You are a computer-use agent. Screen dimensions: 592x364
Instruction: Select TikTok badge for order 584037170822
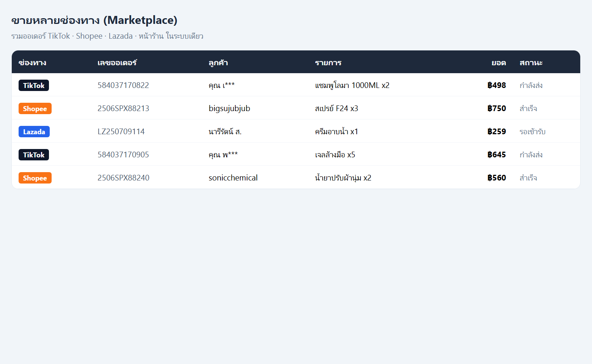pos(34,85)
